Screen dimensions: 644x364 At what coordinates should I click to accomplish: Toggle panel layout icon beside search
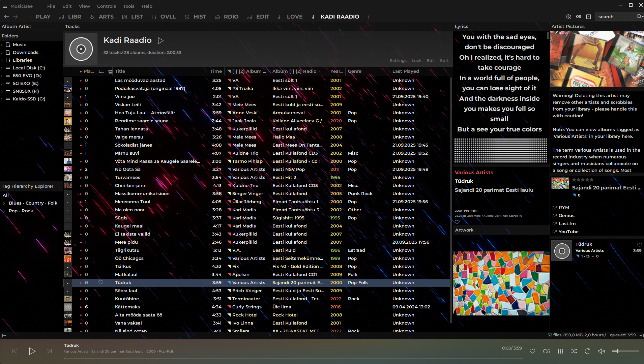pyautogui.click(x=589, y=17)
